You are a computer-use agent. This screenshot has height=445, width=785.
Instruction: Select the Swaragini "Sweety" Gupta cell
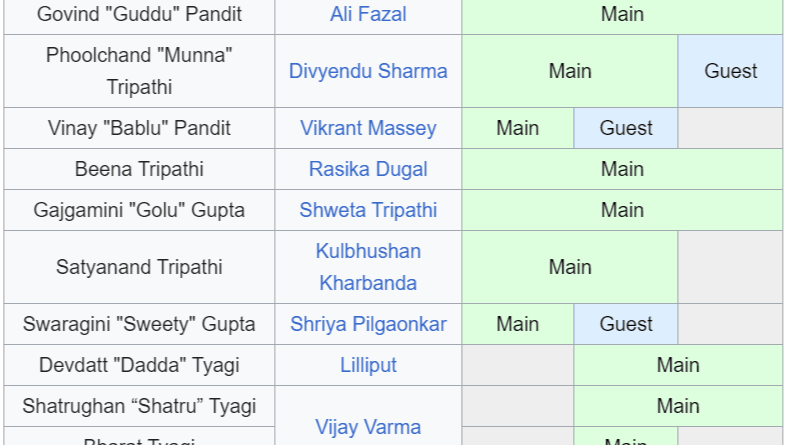click(139, 324)
